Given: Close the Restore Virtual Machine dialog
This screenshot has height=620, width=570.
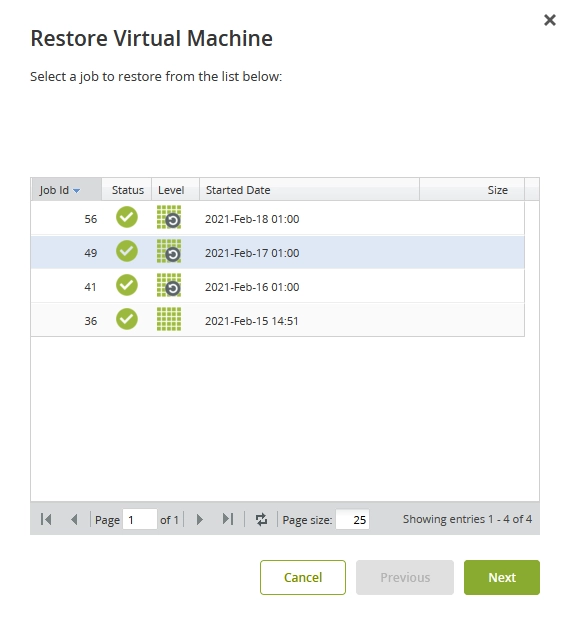Looking at the screenshot, I should pos(549,20).
